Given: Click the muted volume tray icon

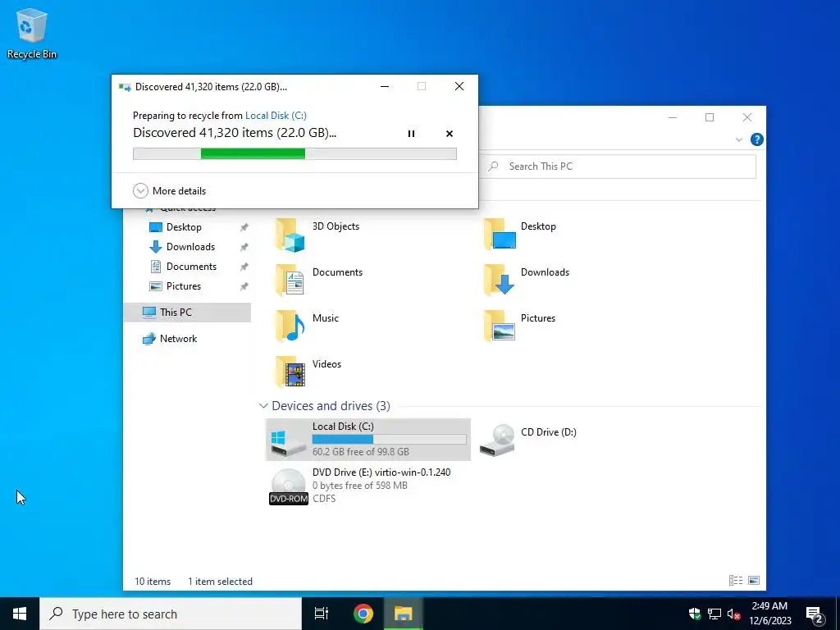Looking at the screenshot, I should [x=734, y=614].
